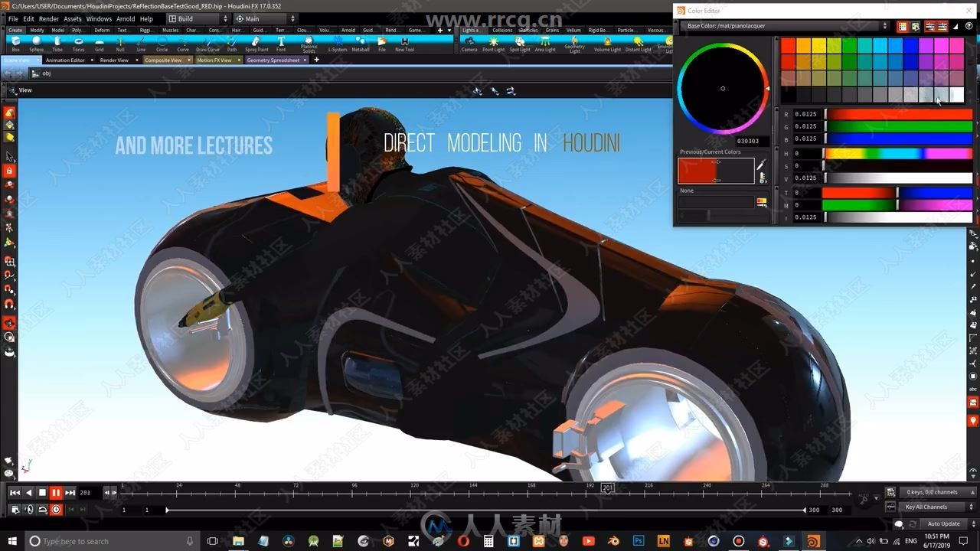Viewport: 980px width, 551px height.
Task: Open the shelf tab options arrow
Action: [449, 30]
